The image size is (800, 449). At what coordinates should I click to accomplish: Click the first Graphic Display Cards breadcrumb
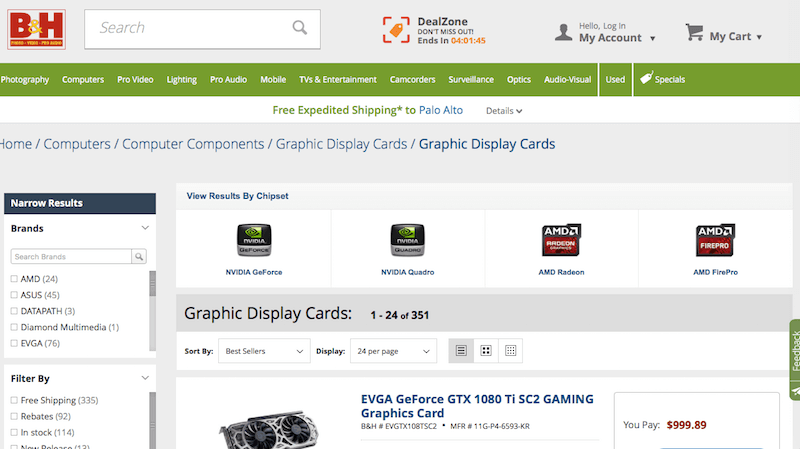click(341, 144)
